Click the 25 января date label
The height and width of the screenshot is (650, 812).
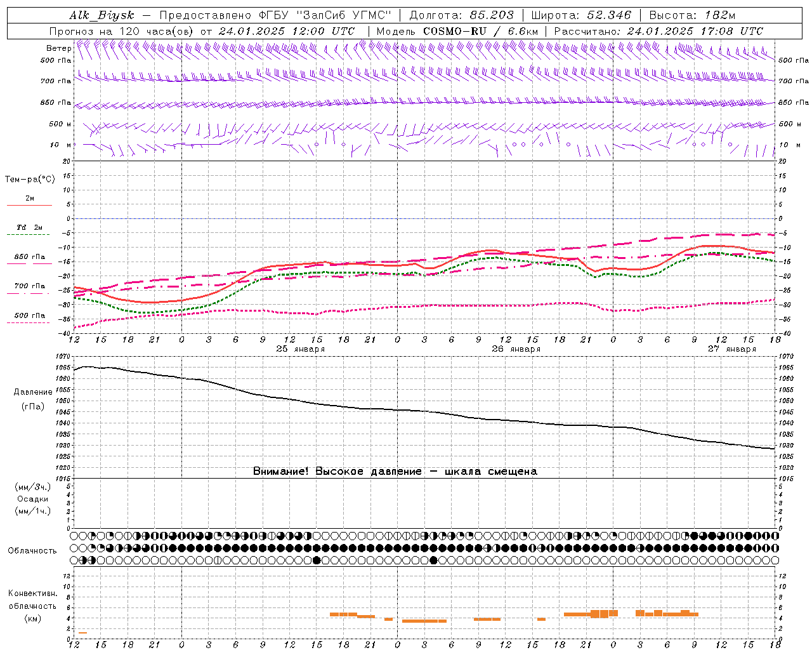pyautogui.click(x=301, y=348)
